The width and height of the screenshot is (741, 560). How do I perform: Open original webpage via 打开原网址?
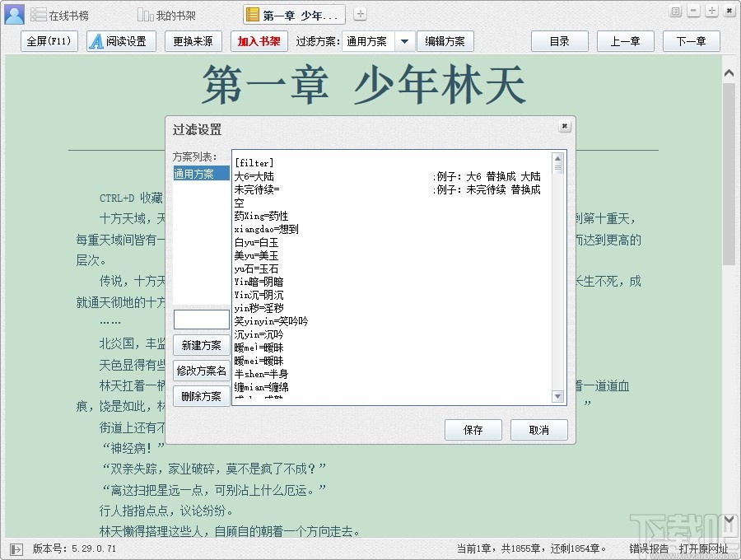(704, 548)
